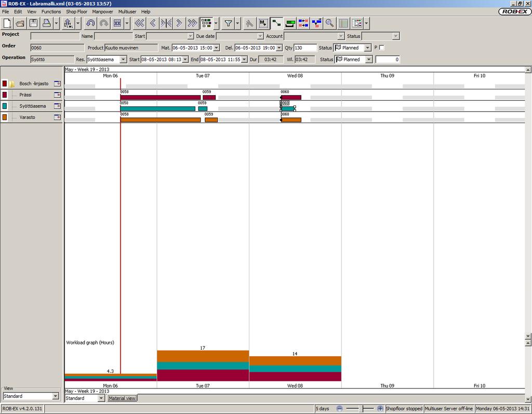Image resolution: width=532 pixels, height=414 pixels.
Task: Save the plan with the floppy disk icon
Action: click(x=33, y=23)
